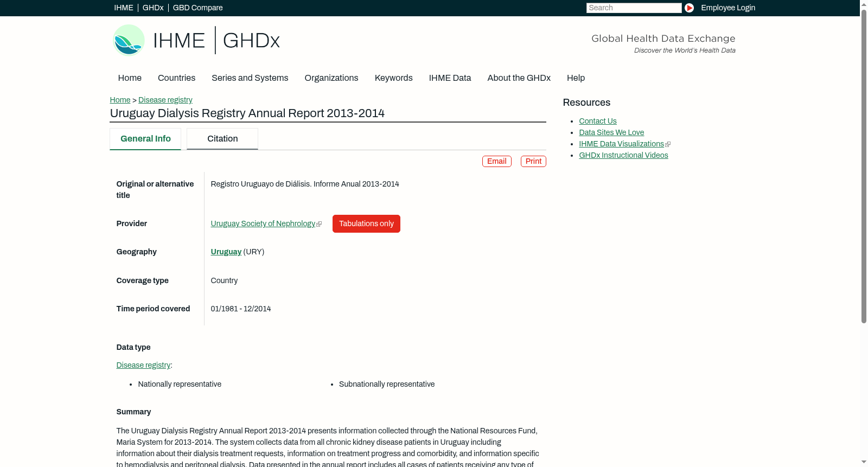Open IHME link in top bar
The width and height of the screenshot is (868, 467).
(x=124, y=8)
